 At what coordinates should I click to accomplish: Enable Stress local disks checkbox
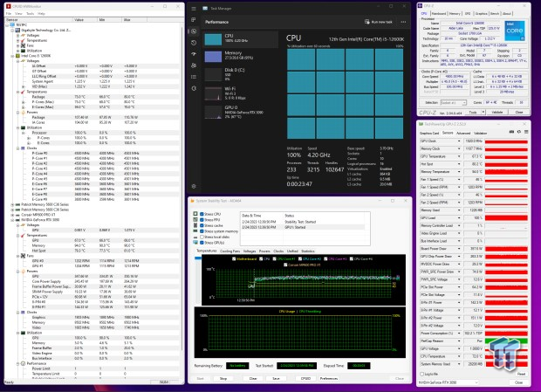(x=202, y=237)
